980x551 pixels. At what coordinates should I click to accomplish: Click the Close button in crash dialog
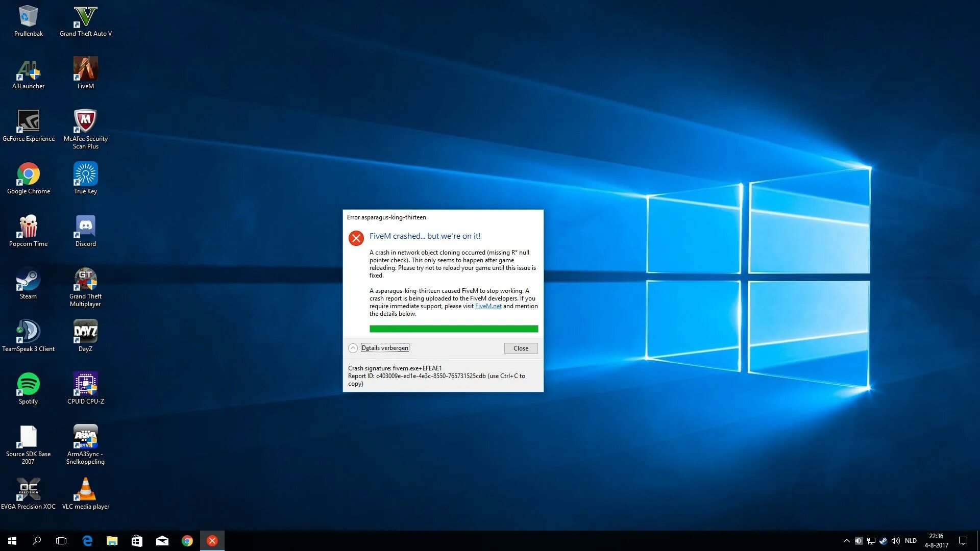click(x=521, y=348)
